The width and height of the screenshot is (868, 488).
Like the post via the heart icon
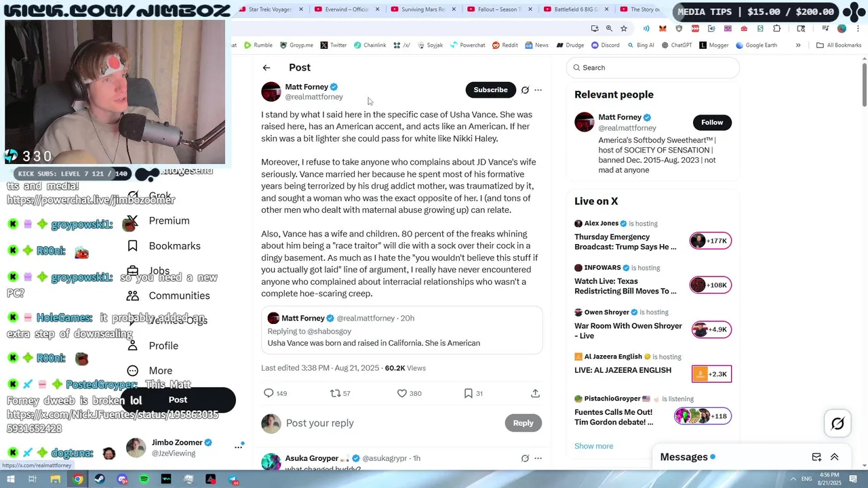coord(401,393)
